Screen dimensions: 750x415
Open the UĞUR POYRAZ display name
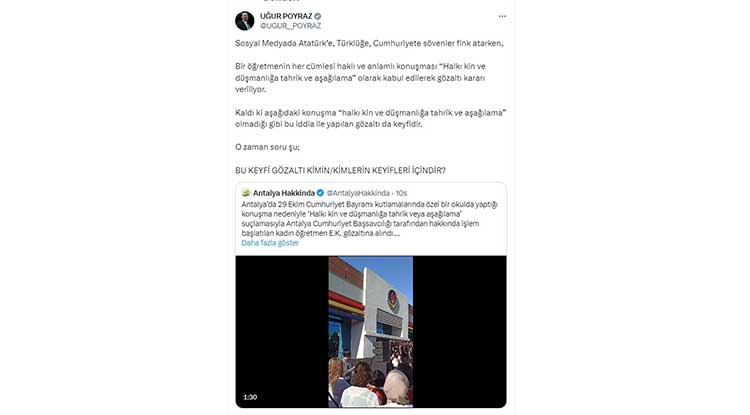coord(286,16)
